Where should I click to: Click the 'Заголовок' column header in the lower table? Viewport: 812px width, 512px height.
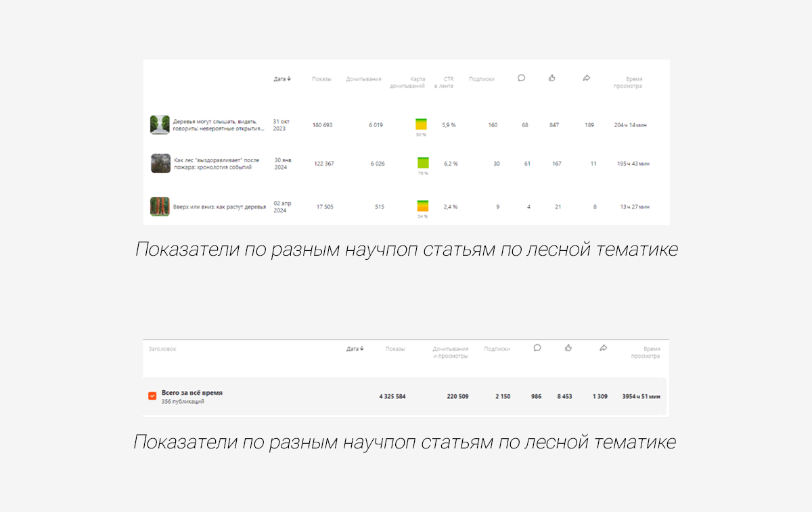click(x=162, y=349)
